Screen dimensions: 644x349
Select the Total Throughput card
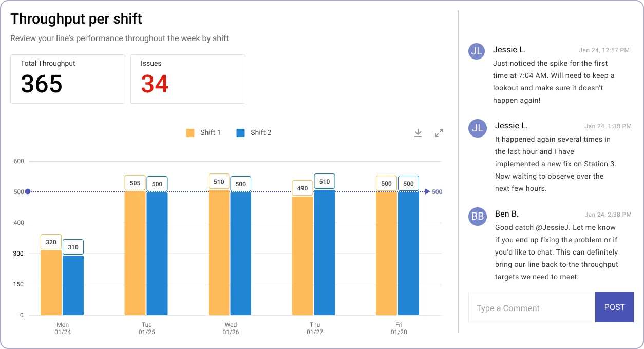click(67, 79)
